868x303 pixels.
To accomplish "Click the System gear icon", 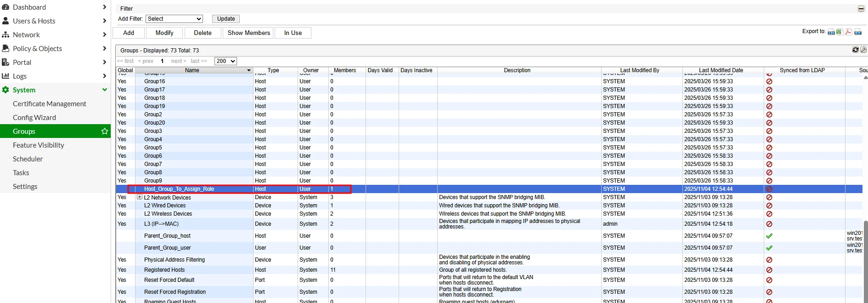I will coord(6,90).
